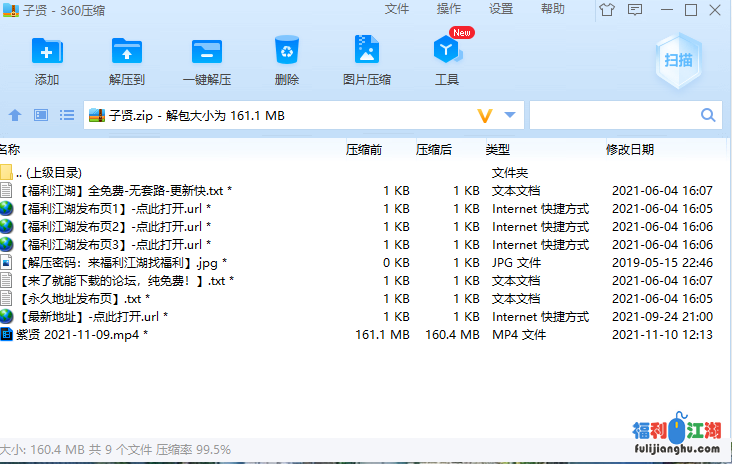Open the 设置 (Settings) menu
Screen dimensions: 732x464
coord(501,9)
